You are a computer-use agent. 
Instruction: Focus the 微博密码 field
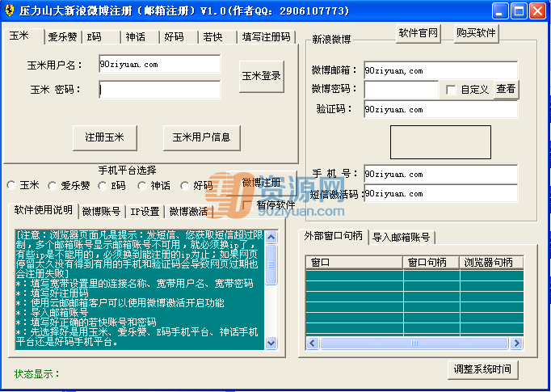pos(402,89)
